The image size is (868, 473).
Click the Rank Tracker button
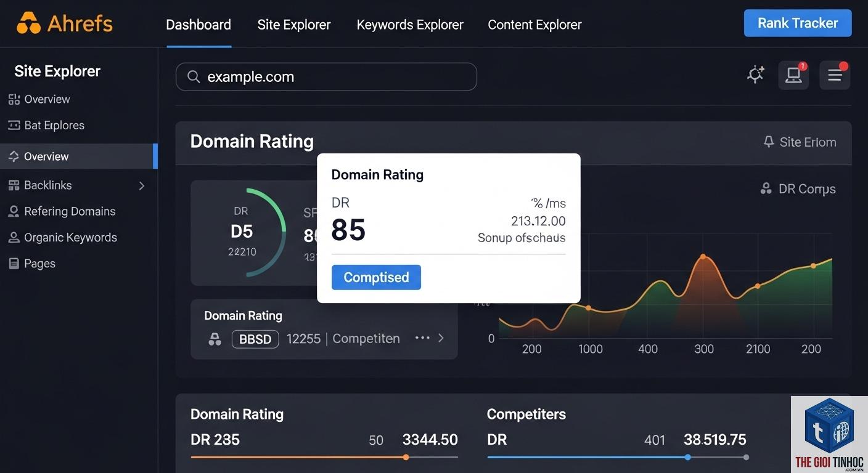(798, 23)
